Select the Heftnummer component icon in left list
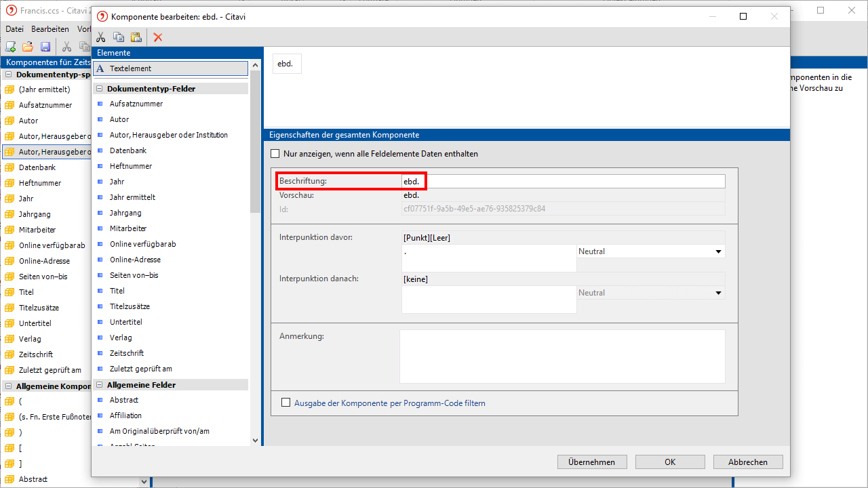Screen dimensions: 868x488 tap(9, 183)
